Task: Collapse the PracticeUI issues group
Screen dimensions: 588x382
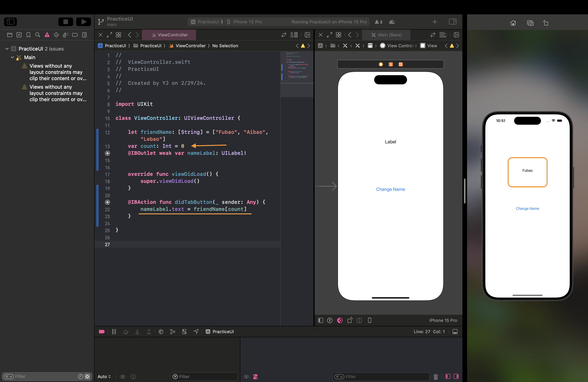Action: [x=7, y=49]
